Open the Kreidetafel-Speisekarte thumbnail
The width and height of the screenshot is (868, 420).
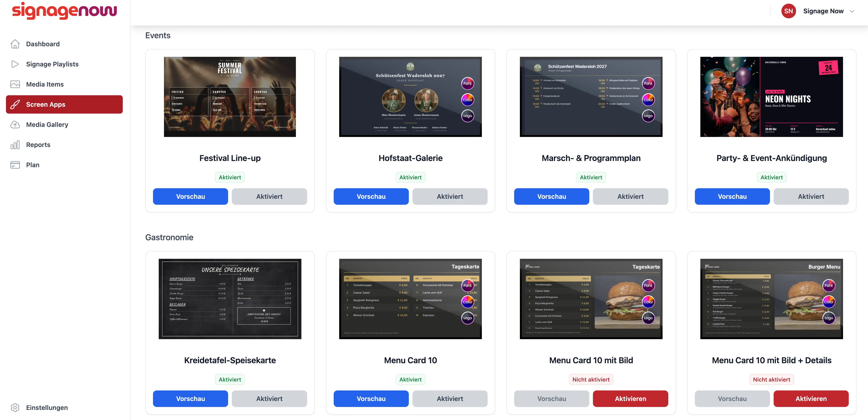pyautogui.click(x=230, y=299)
